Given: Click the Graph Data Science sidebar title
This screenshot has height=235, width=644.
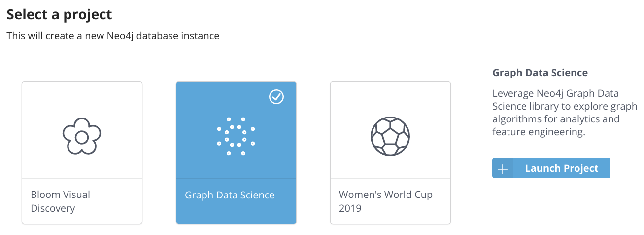Looking at the screenshot, I should (x=540, y=73).
